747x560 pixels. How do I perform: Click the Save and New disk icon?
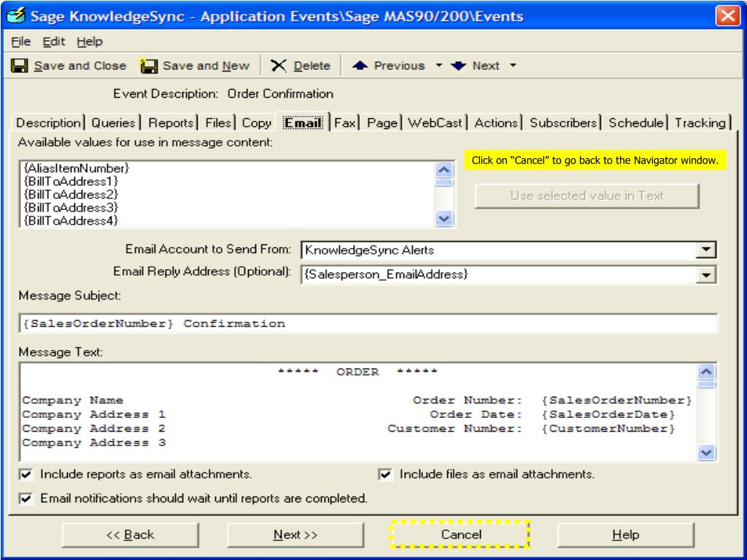[149, 66]
